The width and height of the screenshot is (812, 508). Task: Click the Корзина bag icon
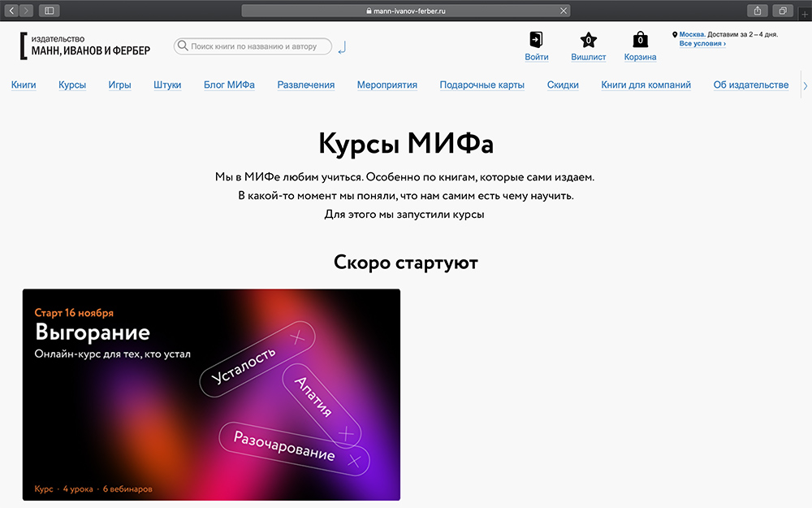pos(640,39)
